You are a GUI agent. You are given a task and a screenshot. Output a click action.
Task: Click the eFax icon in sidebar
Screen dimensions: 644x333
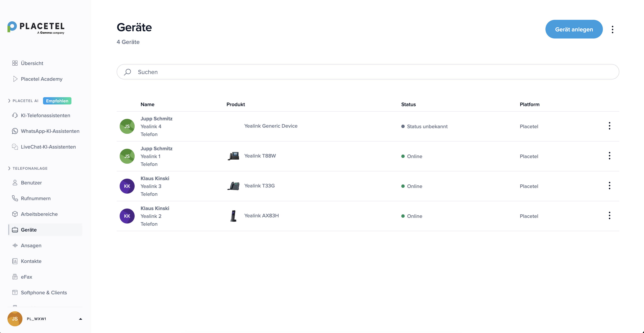(15, 277)
